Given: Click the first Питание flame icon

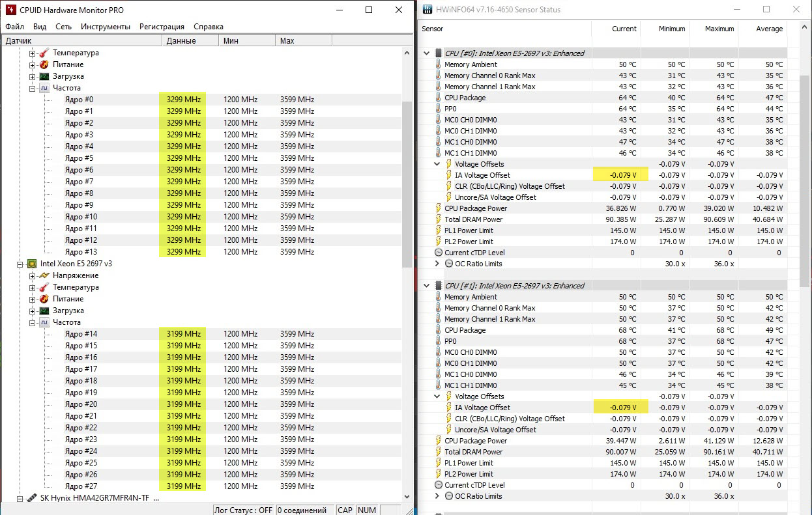Looking at the screenshot, I should [44, 64].
